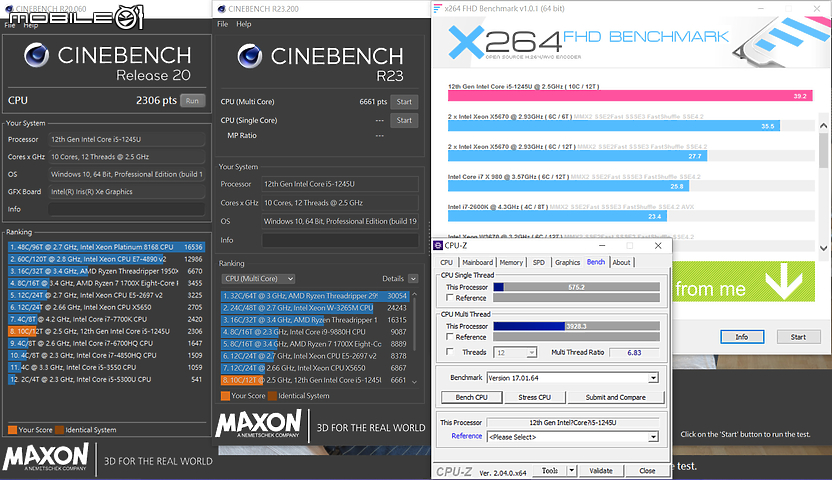Select the Intel Xeon Platinum 8168 ranking row
The height and width of the screenshot is (480, 832).
tap(106, 247)
